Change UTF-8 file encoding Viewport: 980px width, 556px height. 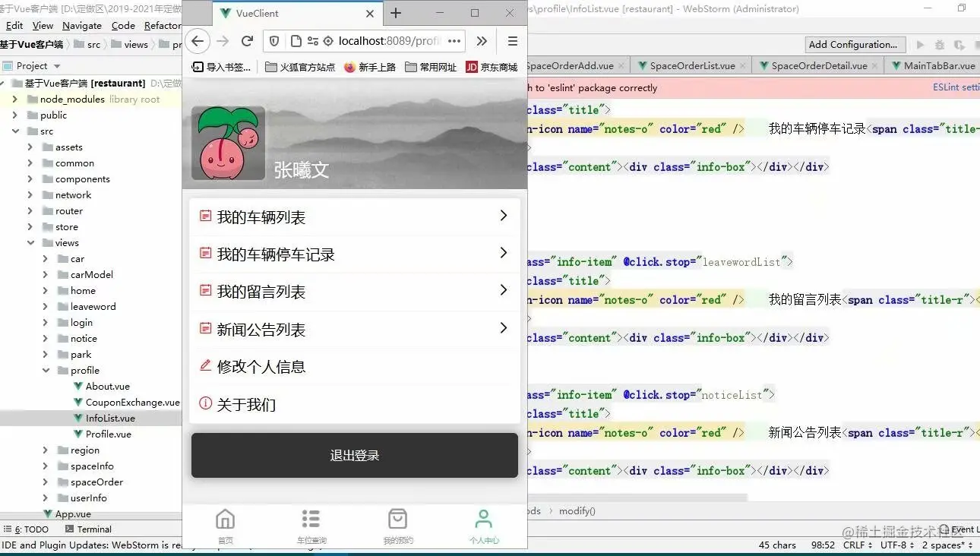coord(897,545)
